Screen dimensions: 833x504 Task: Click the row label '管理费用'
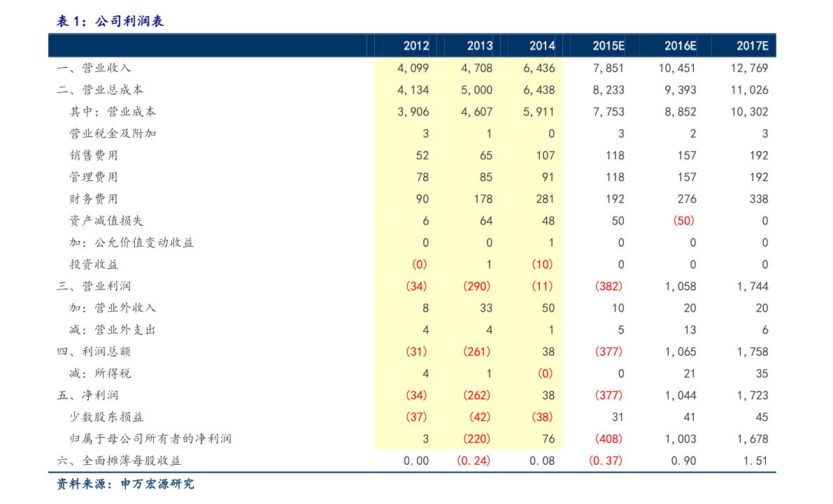[94, 177]
